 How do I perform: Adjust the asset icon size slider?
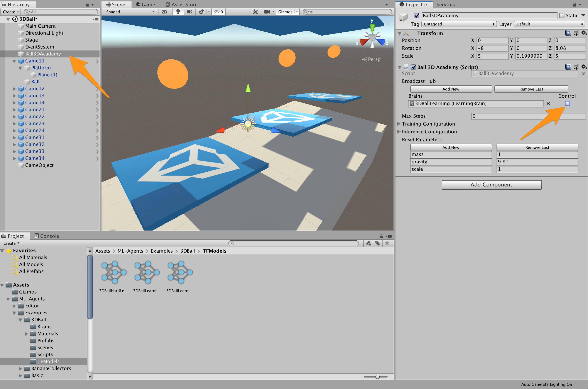coord(377,377)
